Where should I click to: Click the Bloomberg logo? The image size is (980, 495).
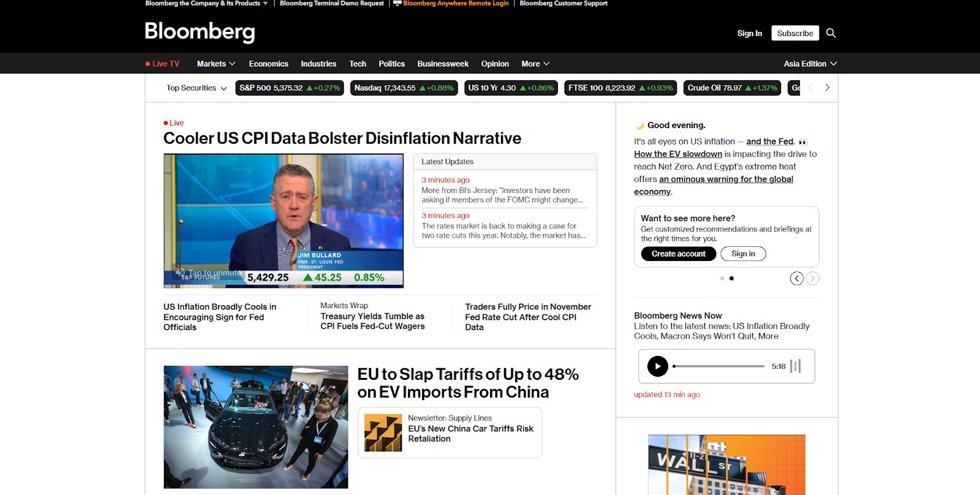pos(200,32)
